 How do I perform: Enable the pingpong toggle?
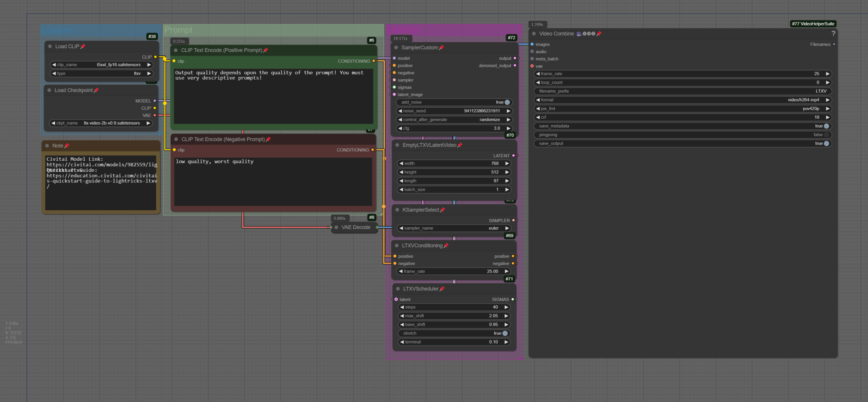point(826,135)
